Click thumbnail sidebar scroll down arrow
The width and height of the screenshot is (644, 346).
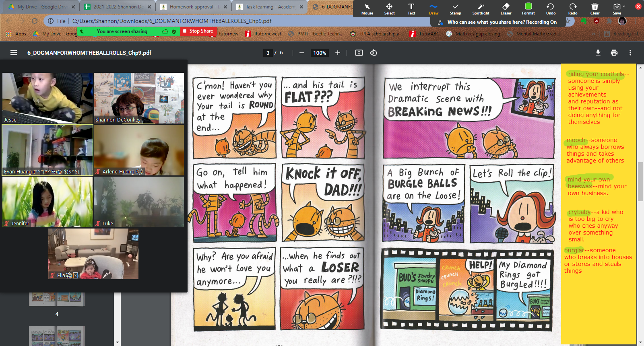point(117,342)
